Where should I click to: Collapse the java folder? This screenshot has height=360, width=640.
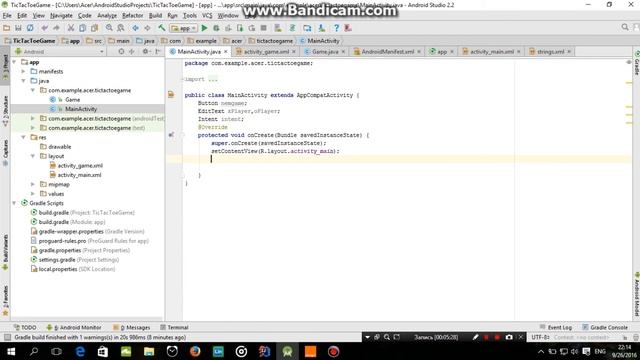[24, 81]
